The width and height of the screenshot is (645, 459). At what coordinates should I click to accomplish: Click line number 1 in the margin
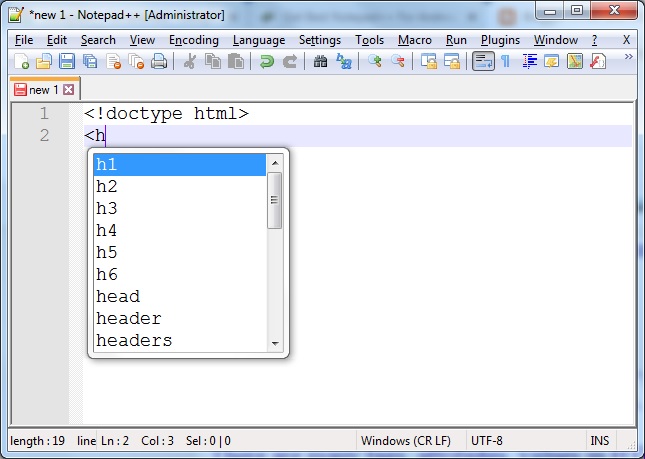(44, 113)
